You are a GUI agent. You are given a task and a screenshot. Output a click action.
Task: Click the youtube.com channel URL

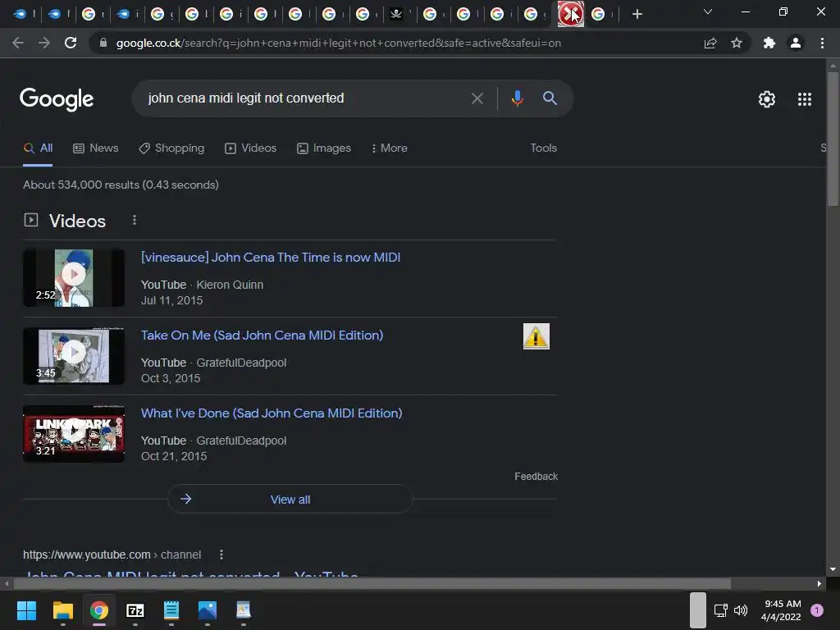(112, 555)
